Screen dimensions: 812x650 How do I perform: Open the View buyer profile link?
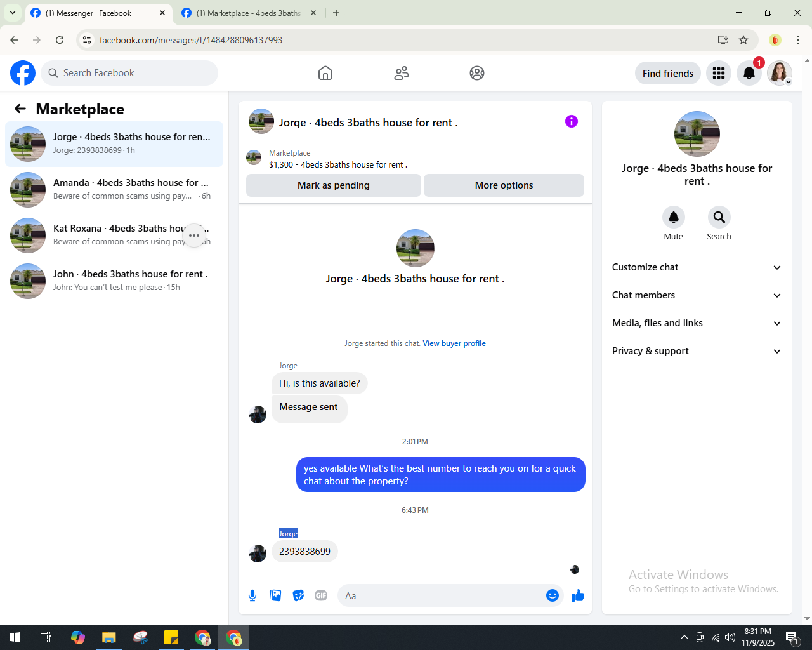pyautogui.click(x=454, y=343)
